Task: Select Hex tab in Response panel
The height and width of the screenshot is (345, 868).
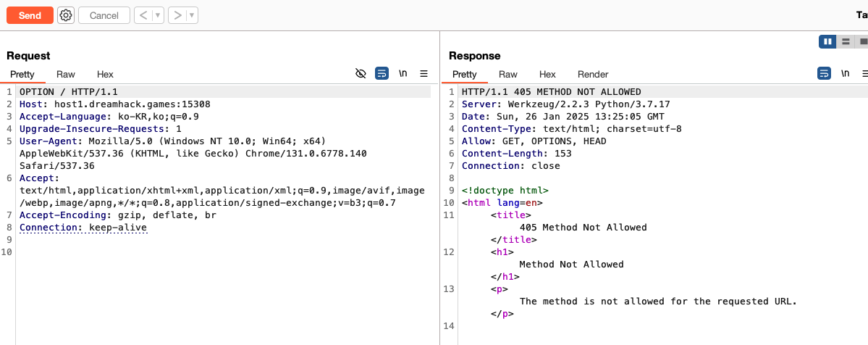Action: click(x=547, y=75)
